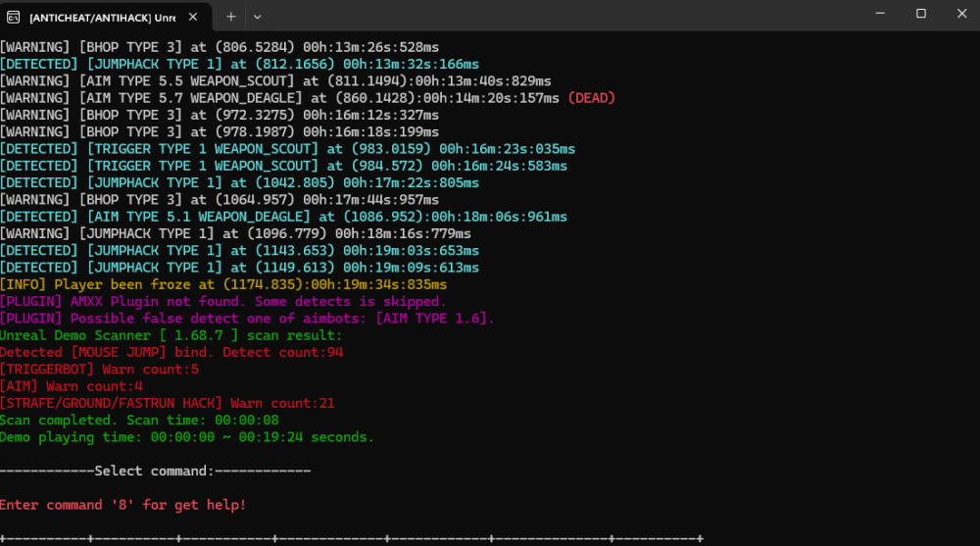Open a new terminal tab
Screen dimensions: 980x546
[230, 17]
